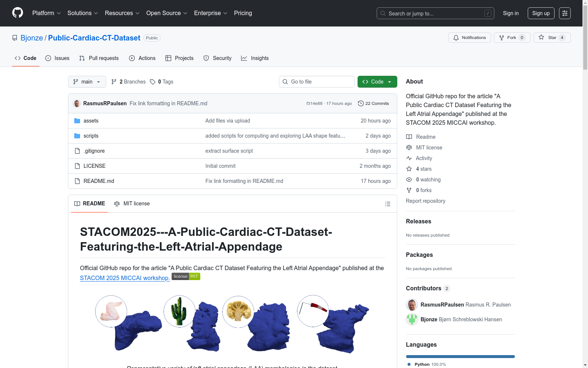
Task: Click the Report repository link
Action: coord(426,201)
